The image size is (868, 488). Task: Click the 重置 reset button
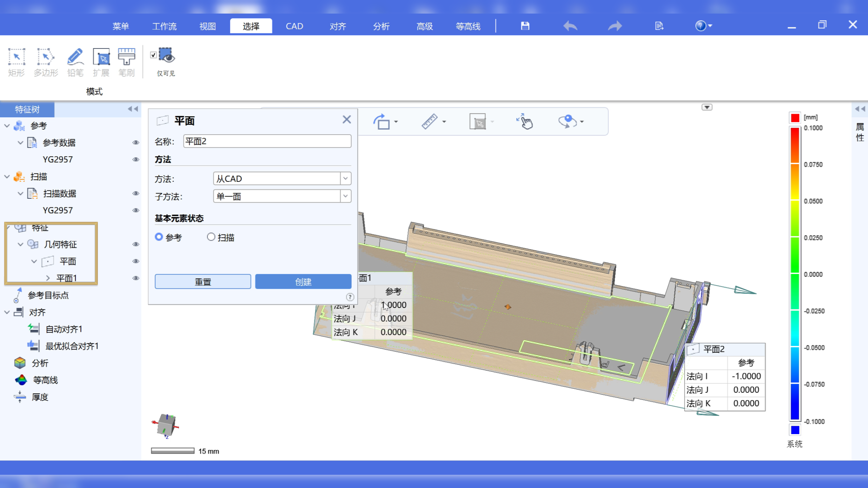203,281
